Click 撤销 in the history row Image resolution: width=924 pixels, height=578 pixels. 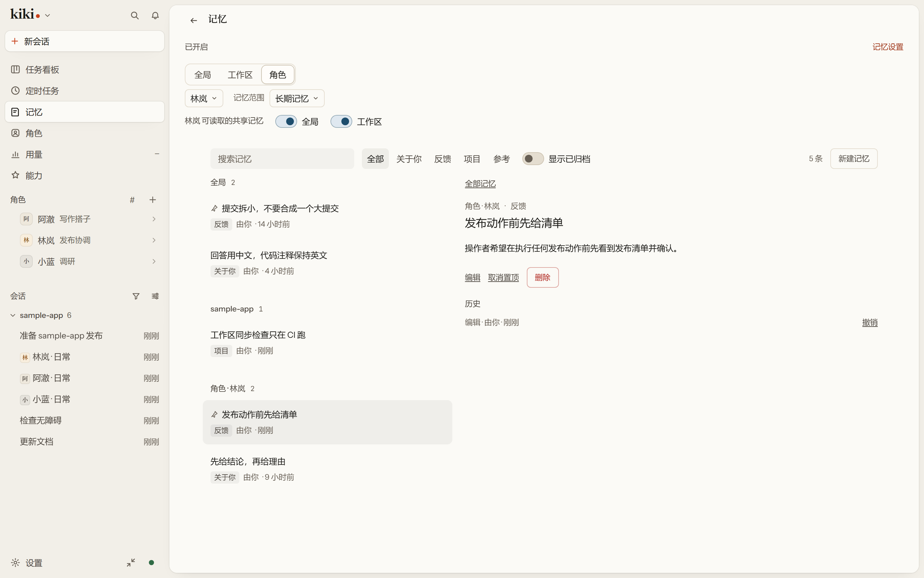tap(869, 322)
